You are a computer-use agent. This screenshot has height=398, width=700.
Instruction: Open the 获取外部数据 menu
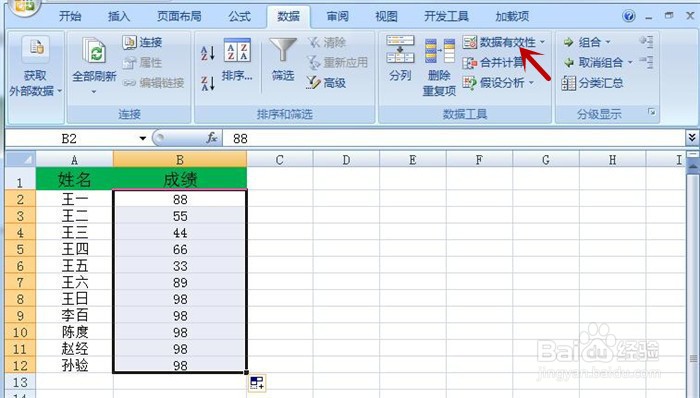tap(35, 67)
